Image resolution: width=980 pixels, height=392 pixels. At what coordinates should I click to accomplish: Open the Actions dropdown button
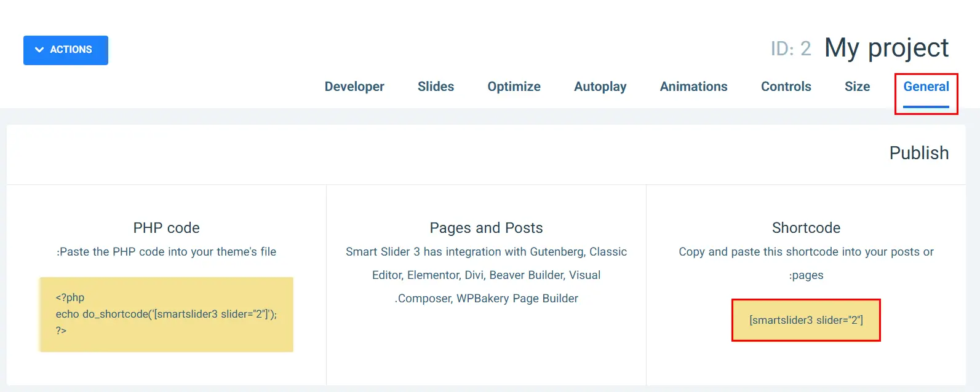click(66, 50)
